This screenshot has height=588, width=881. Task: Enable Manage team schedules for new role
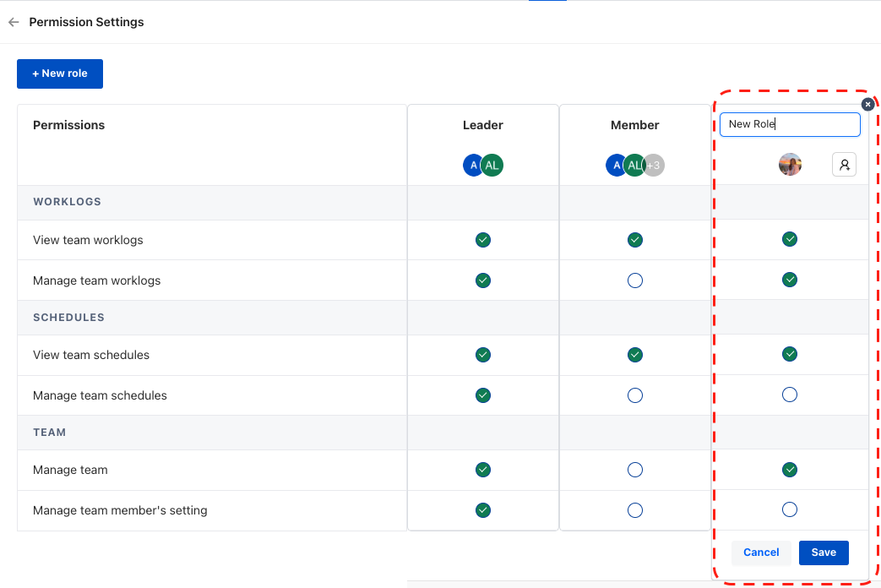tap(790, 395)
